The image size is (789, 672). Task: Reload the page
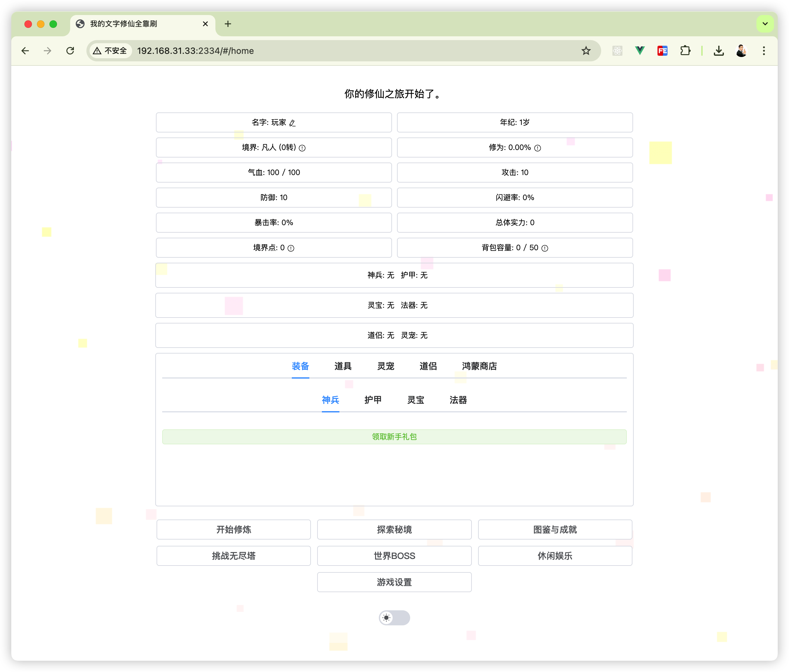click(x=70, y=51)
